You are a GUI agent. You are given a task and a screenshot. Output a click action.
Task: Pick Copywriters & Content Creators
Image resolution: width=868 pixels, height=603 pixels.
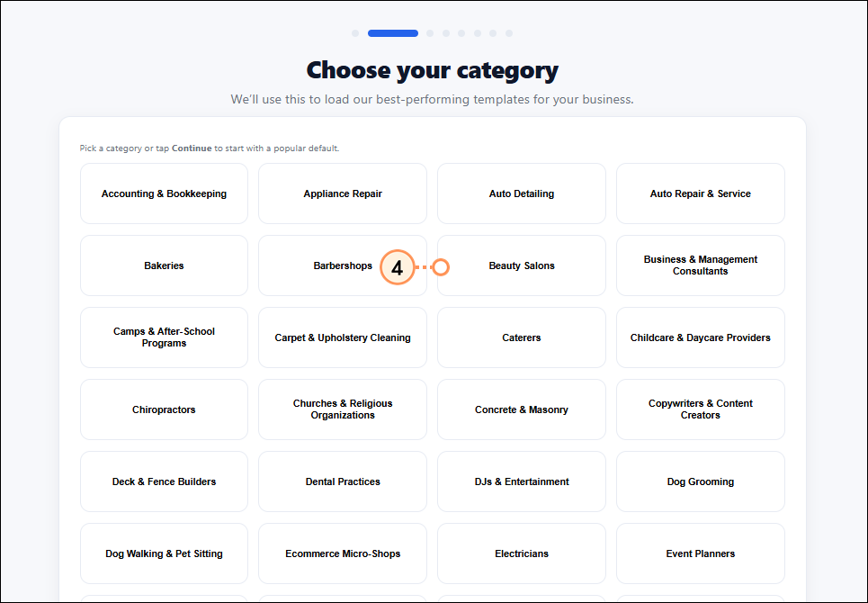[x=701, y=409]
